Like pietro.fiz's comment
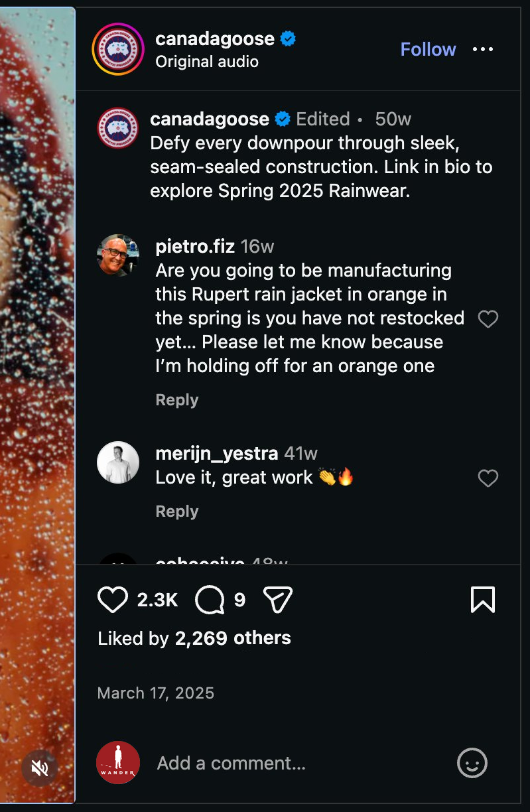The image size is (530, 812). [x=488, y=319]
